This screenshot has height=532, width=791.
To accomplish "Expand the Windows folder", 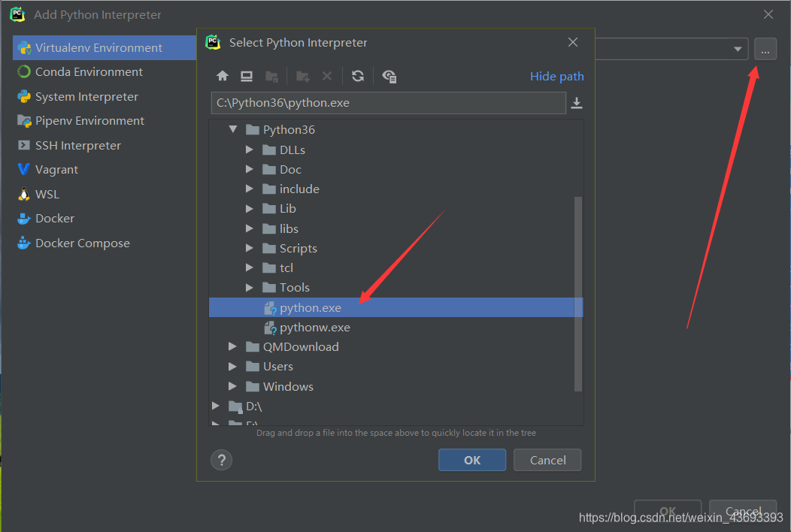I will (232, 386).
